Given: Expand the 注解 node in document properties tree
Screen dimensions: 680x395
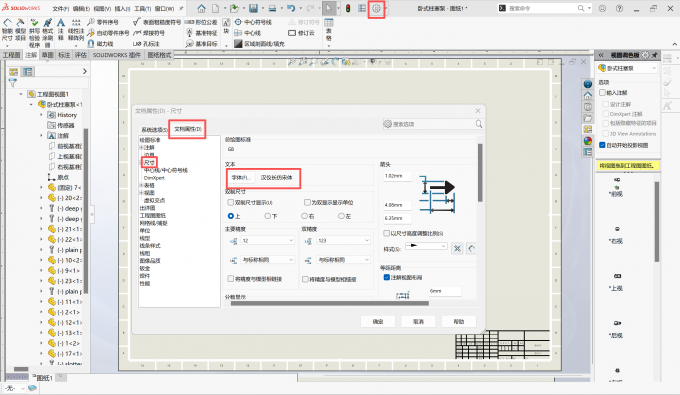Looking at the screenshot, I should point(141,148).
